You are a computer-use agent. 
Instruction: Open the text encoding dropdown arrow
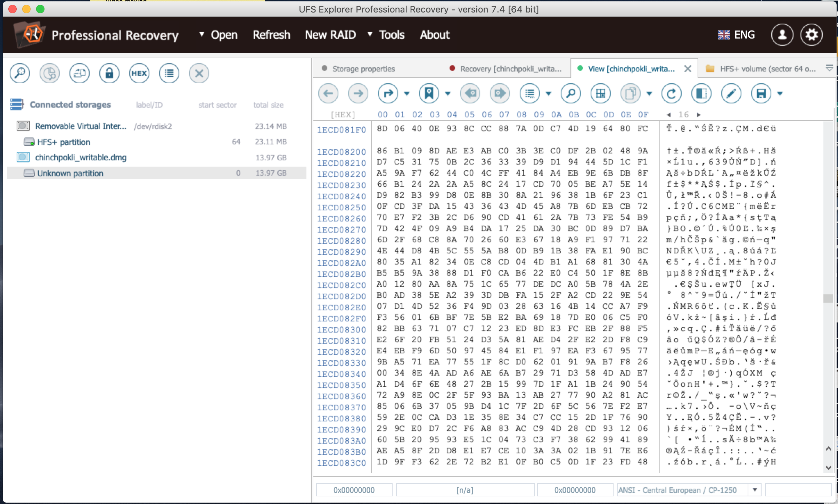click(755, 490)
